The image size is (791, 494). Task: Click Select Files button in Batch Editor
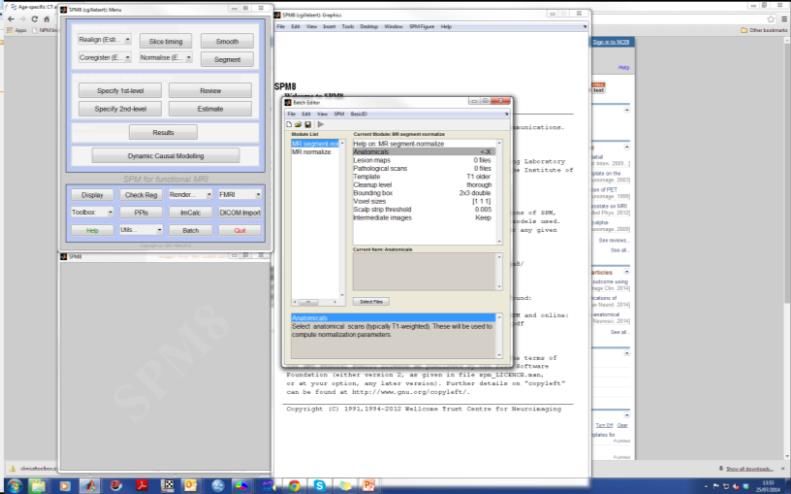[x=371, y=301]
